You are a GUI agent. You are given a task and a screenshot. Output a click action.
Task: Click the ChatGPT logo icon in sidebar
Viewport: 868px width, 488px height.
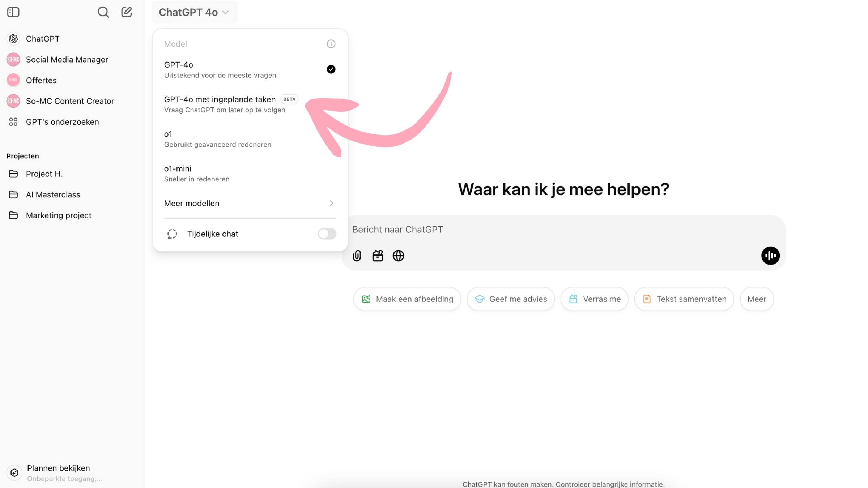tap(13, 39)
